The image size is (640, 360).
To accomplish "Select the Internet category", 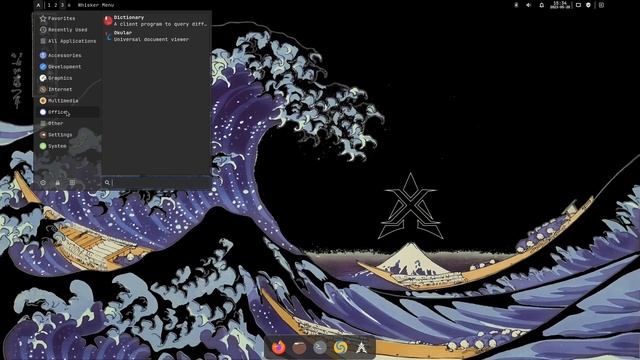I will [x=67, y=89].
